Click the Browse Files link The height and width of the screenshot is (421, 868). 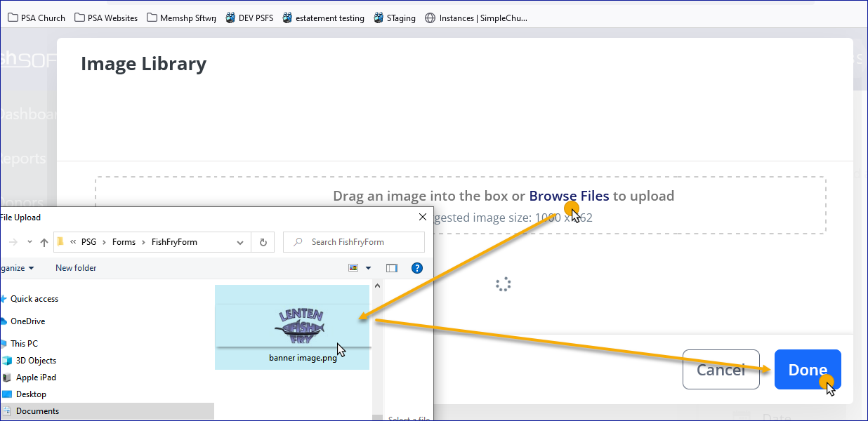(x=569, y=196)
